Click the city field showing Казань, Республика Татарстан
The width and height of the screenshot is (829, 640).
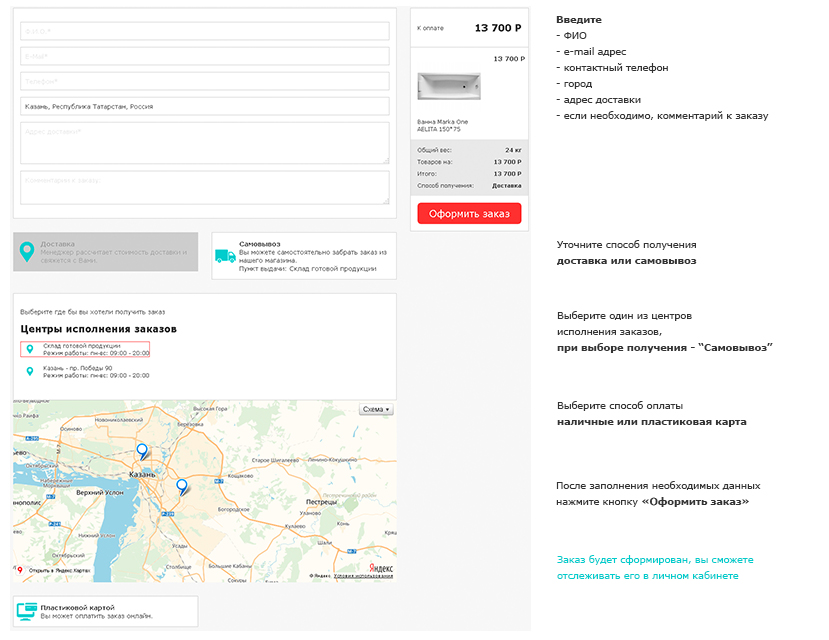(204, 106)
